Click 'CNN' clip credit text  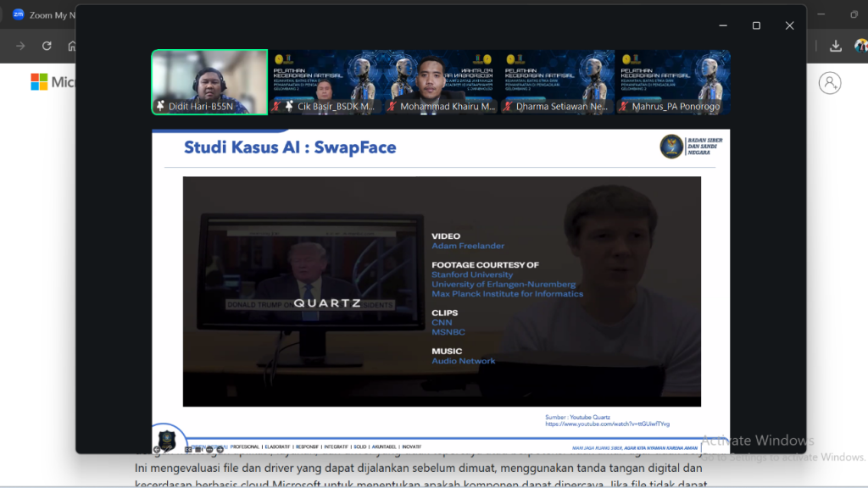coord(442,323)
